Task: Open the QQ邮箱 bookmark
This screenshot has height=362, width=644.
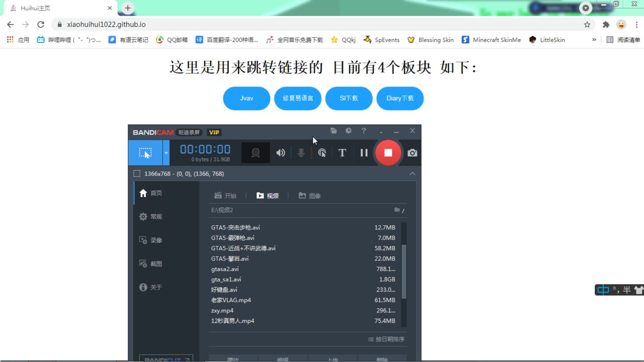Action: (x=172, y=40)
